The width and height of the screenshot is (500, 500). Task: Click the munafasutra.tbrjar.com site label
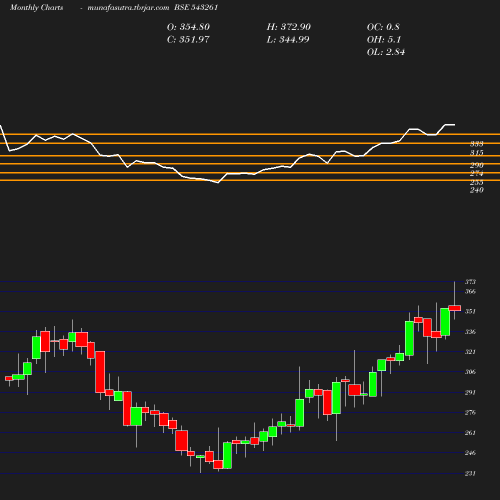(x=128, y=7)
